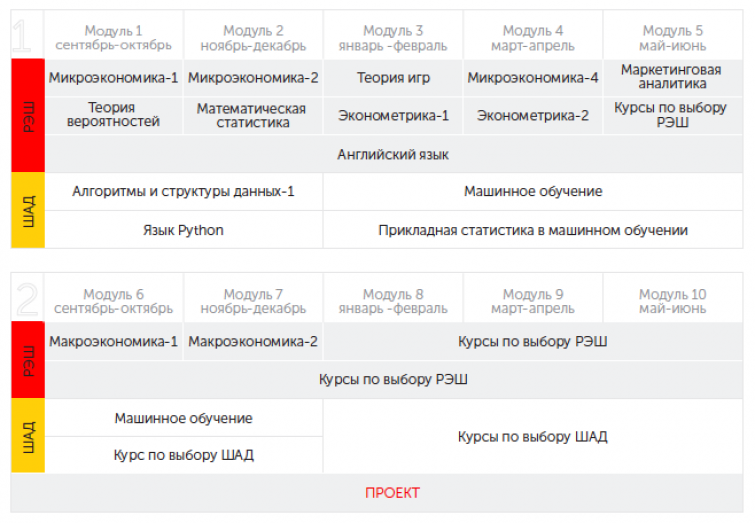Click the red РЭШ label of first-year table
This screenshot has width=755, height=523.
pos(28,116)
